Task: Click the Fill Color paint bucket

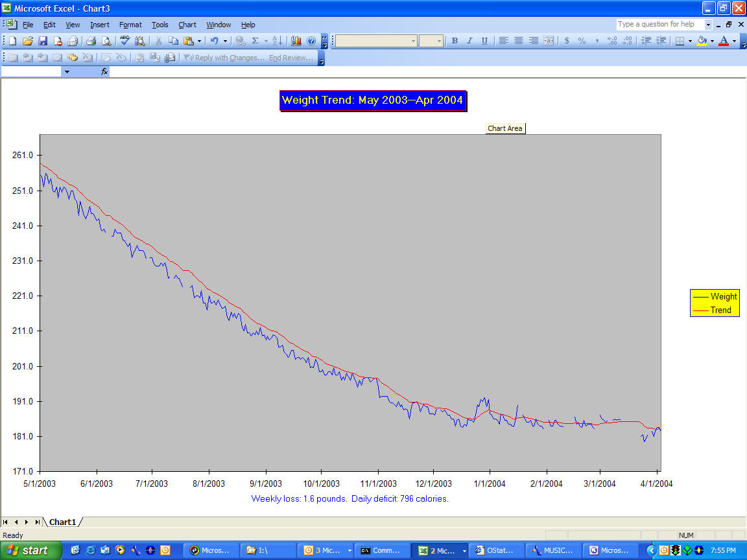Action: pos(701,41)
